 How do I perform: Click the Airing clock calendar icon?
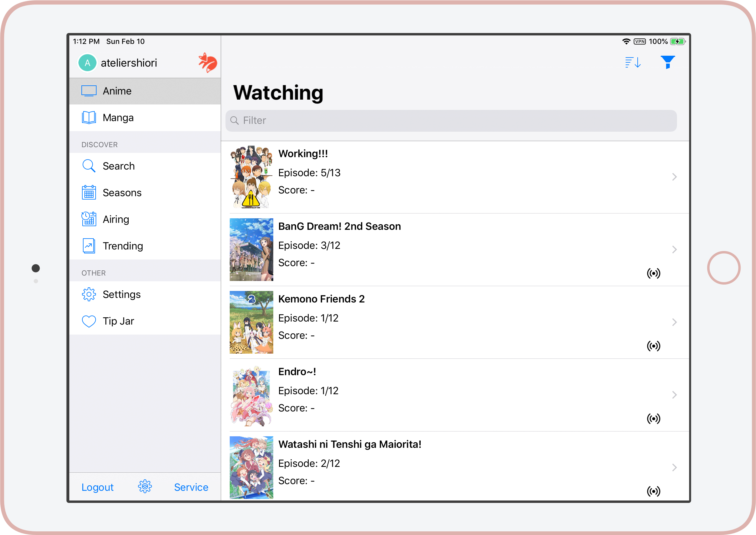click(89, 219)
